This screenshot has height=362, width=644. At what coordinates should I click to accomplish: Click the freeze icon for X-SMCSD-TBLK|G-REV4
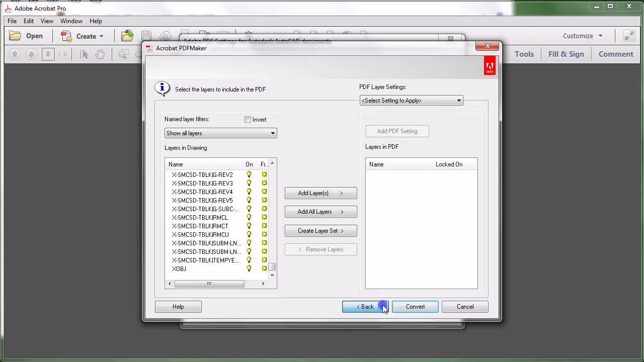(x=264, y=192)
